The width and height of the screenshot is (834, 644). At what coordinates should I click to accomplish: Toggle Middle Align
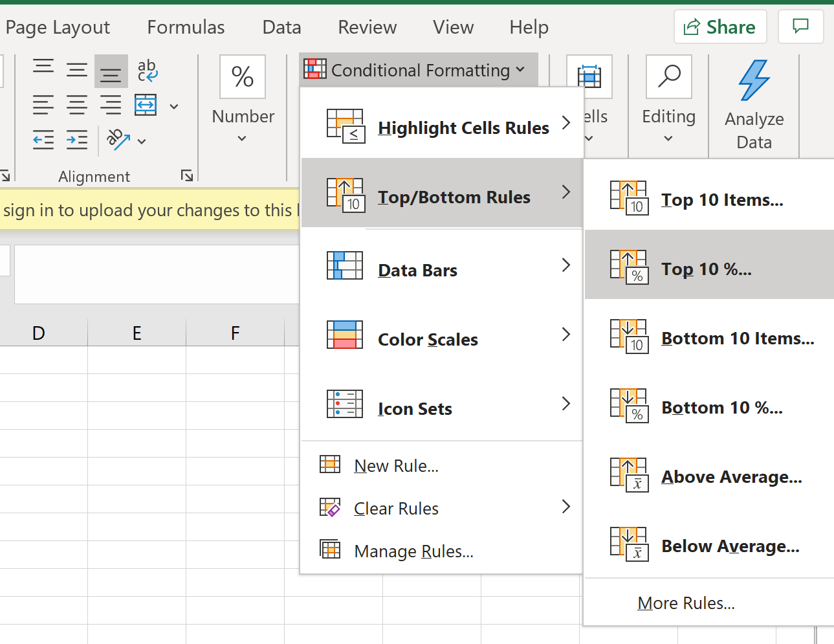[77, 71]
